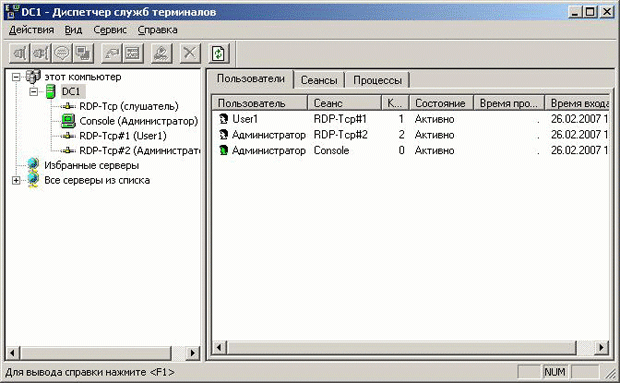
Task: Click the 'Время про...' column header
Action: click(509, 103)
